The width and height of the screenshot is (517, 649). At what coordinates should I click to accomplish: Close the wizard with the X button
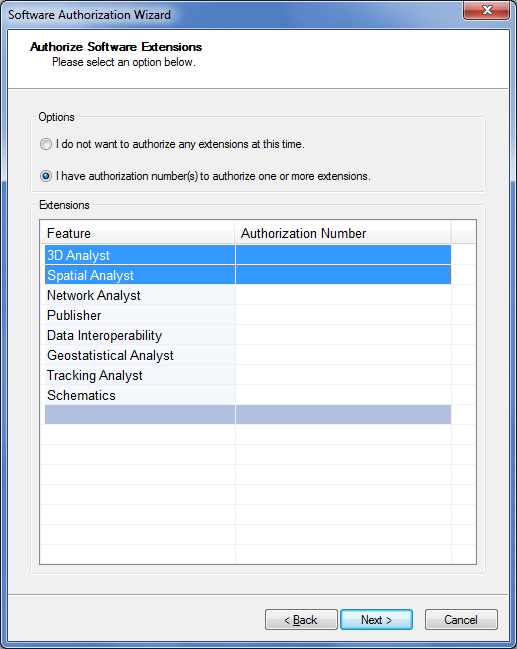coord(486,10)
